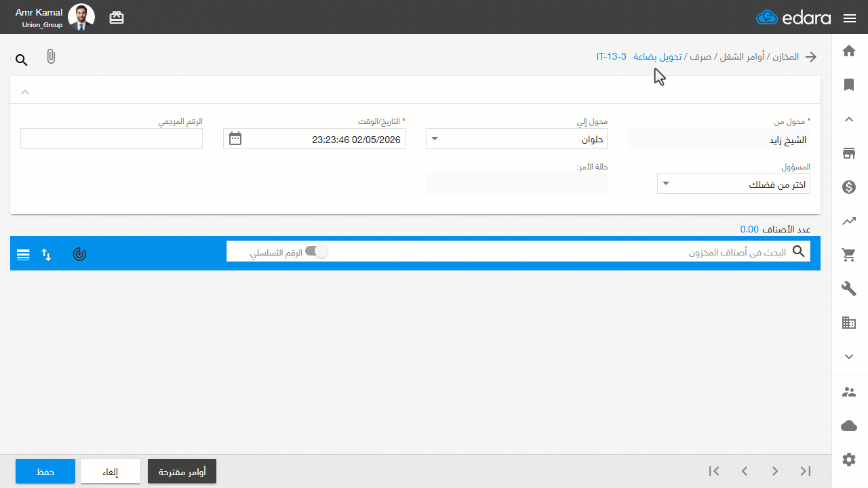Click the IT-13-3 order number
Viewport: 868px width, 488px height.
point(612,57)
